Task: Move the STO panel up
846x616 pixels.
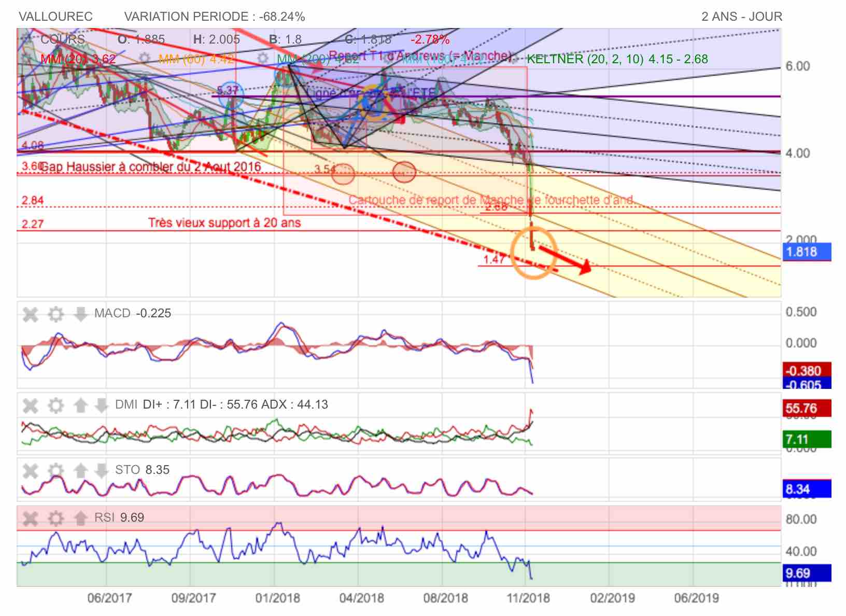Action: point(80,470)
